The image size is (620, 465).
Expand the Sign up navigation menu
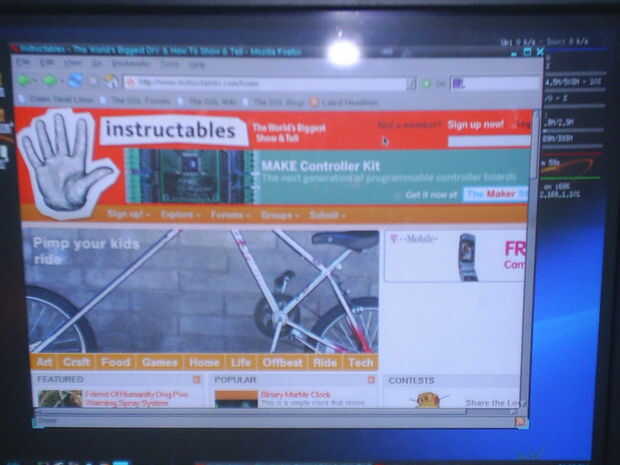128,214
